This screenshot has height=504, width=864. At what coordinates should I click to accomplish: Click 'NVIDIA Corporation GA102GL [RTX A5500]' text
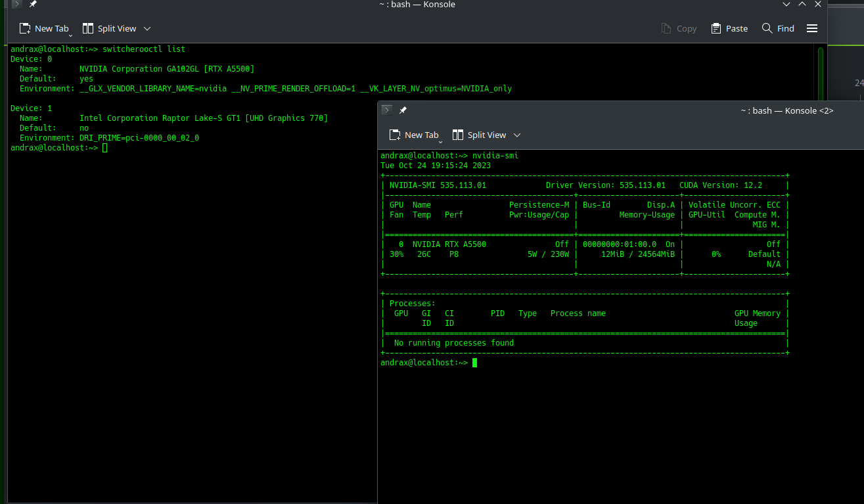tap(167, 69)
